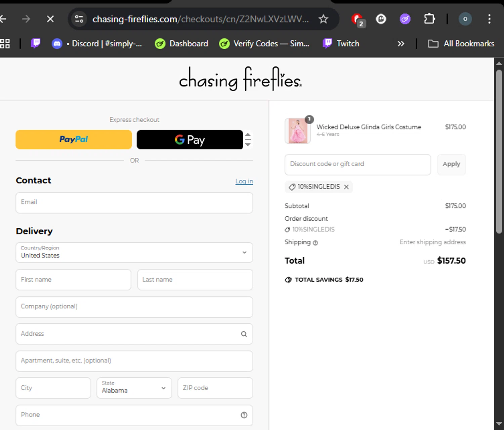Focus the Address field
The width and height of the screenshot is (504, 430).
coord(134,334)
